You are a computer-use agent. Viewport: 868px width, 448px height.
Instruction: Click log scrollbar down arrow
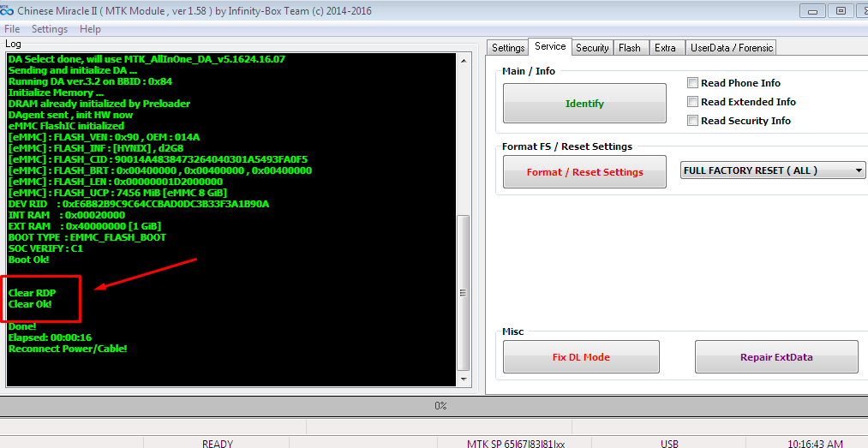click(x=464, y=379)
